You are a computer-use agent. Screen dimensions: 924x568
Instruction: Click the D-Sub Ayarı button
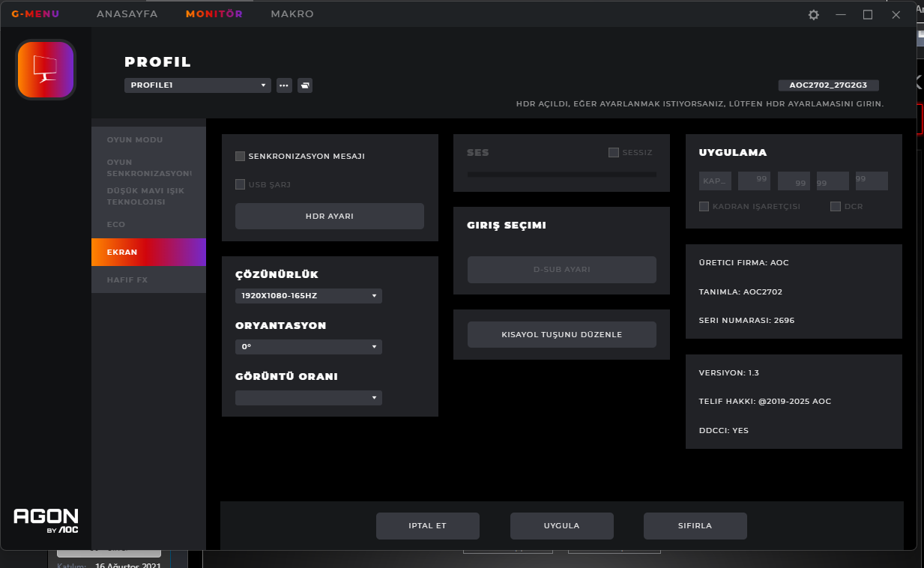click(x=562, y=270)
